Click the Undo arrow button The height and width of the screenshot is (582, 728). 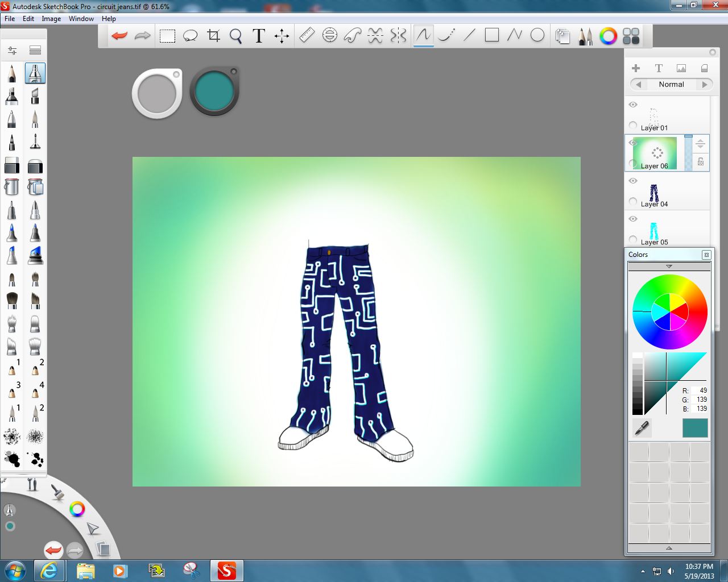[118, 35]
